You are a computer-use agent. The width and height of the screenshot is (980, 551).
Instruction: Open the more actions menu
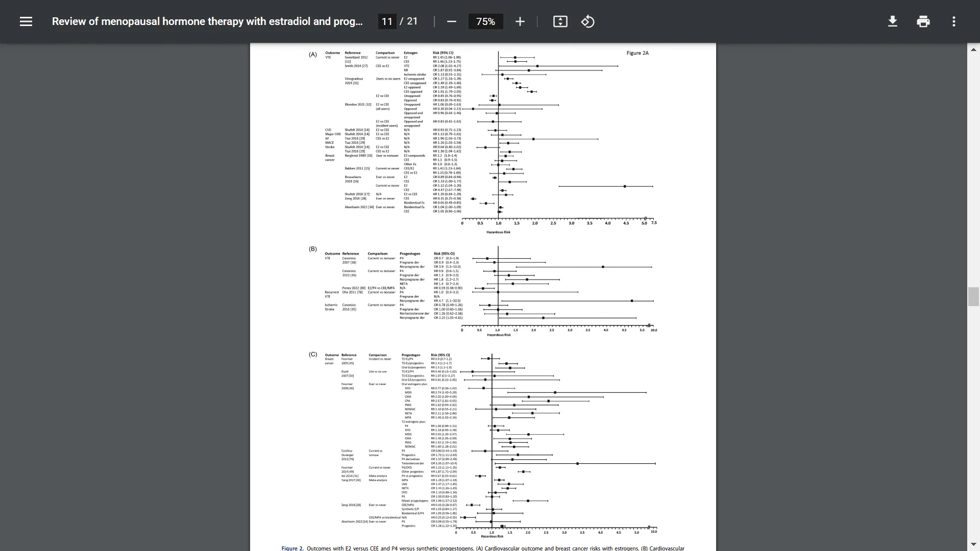click(x=953, y=21)
